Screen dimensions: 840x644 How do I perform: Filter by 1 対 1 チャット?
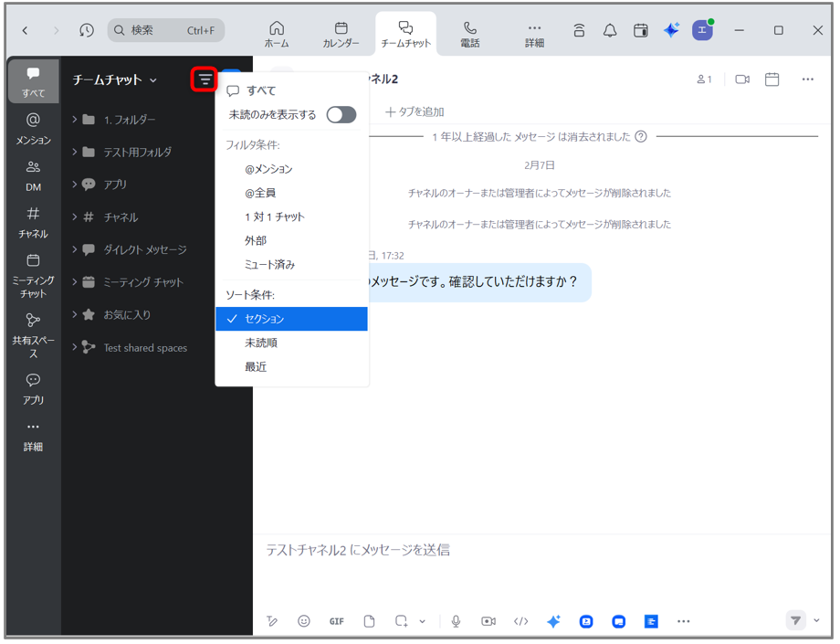coord(291,216)
